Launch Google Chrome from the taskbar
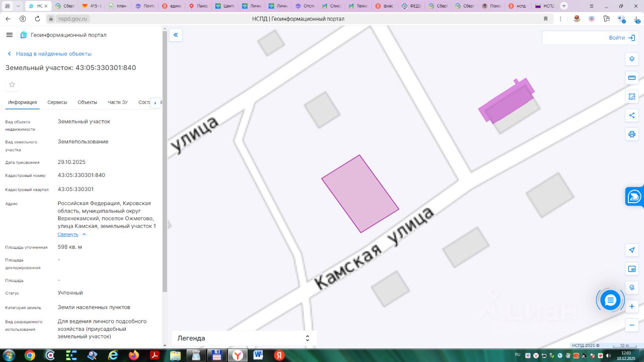The width and height of the screenshot is (644, 362). (30, 355)
